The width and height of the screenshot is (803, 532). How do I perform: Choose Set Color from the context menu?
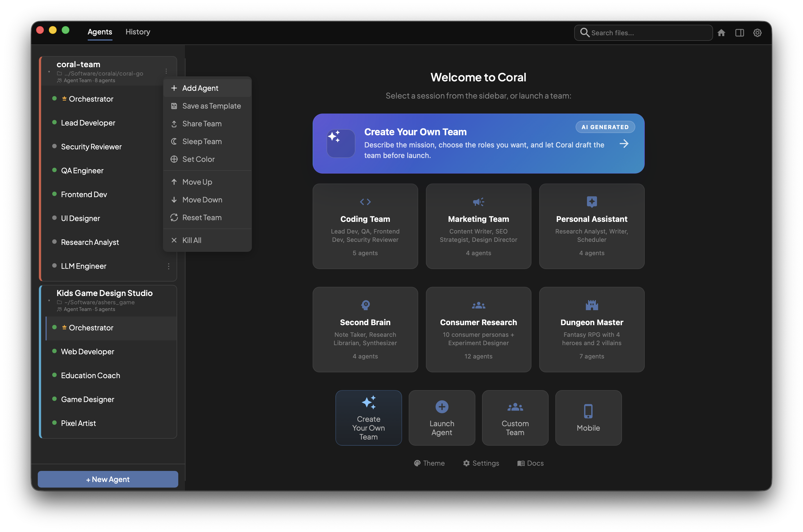198,159
